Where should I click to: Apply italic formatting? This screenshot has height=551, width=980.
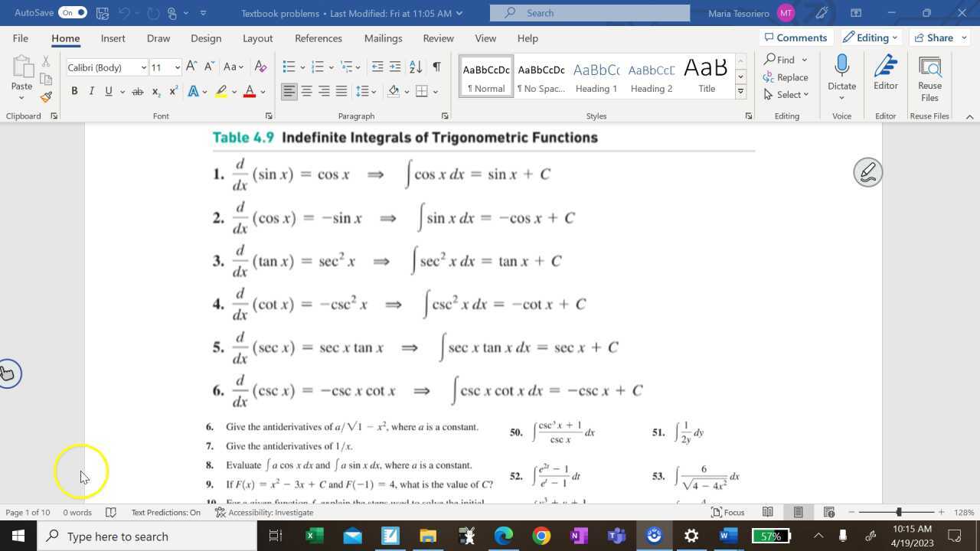point(91,90)
